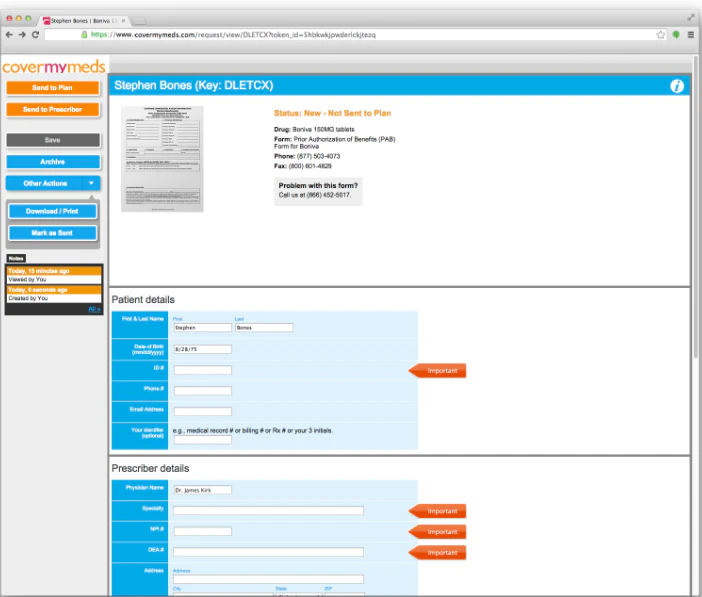Image resolution: width=702 pixels, height=597 pixels.
Task: Select Download / Print option
Action: click(x=52, y=211)
